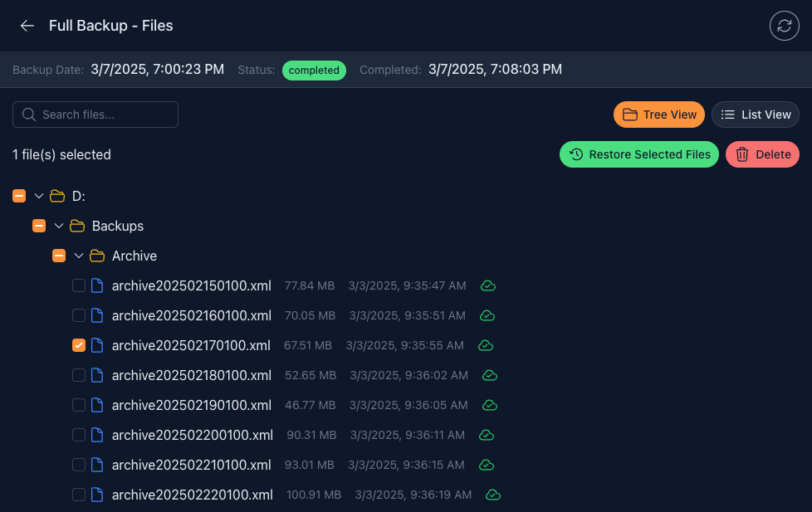Check archive202502210100.xml checkbox
This screenshot has width=812, height=512.
[x=79, y=465]
